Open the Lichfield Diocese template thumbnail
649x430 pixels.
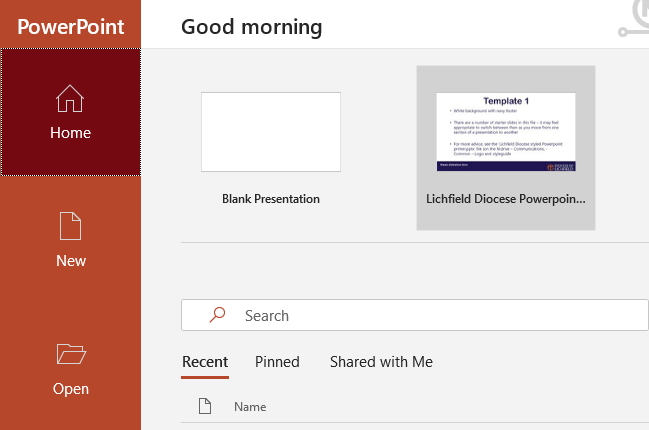tap(506, 132)
